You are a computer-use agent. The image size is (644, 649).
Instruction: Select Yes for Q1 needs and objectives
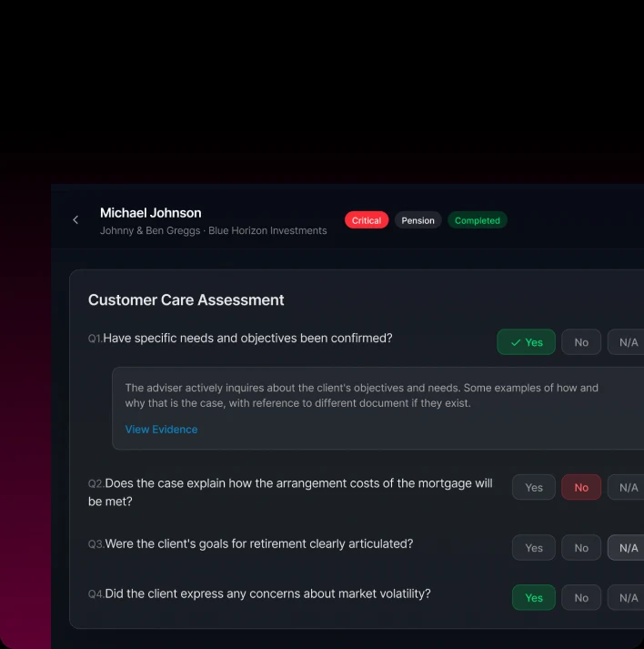(526, 342)
